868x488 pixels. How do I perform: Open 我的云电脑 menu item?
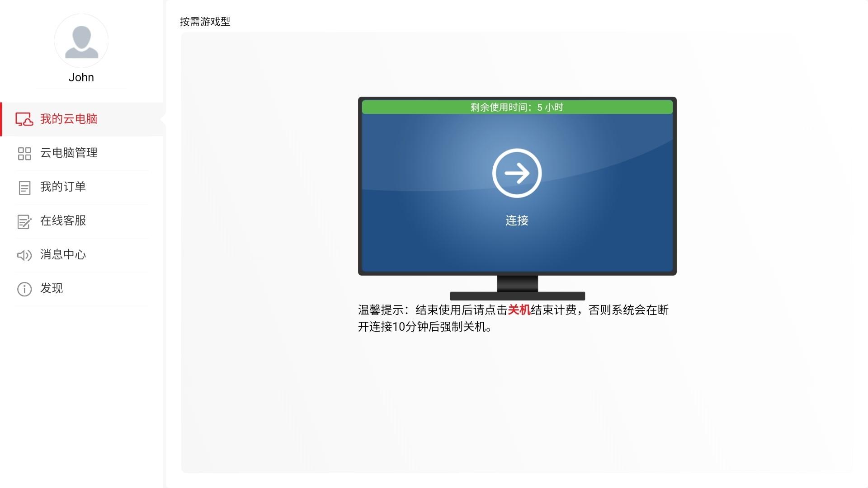coord(69,119)
